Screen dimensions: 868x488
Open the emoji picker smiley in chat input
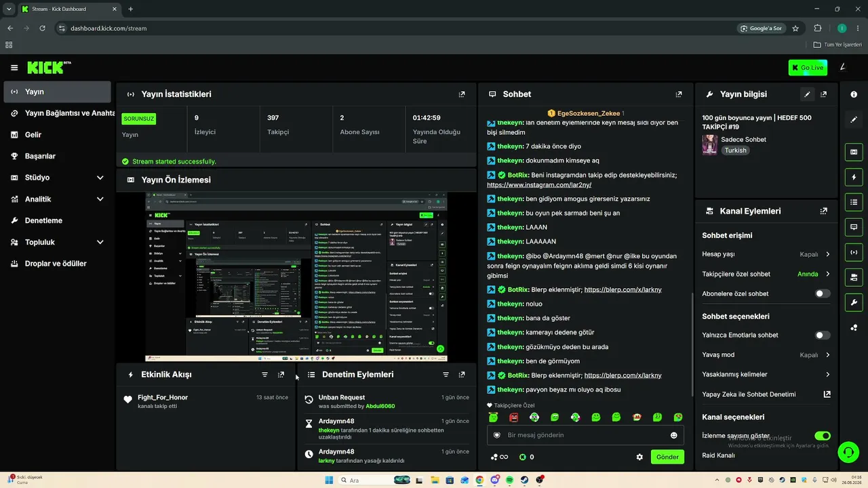click(674, 435)
